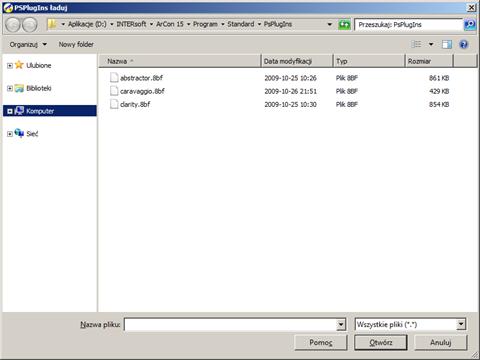Viewport: 480px width, 360px height.
Task: Refresh the folder with the green arrows icon
Action: tap(344, 25)
